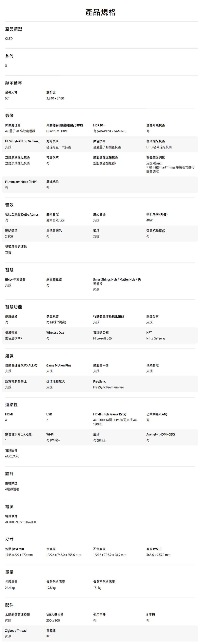Select the Anynet+ (HDMI-CEC) label
The width and height of the screenshot is (198, 644).
[x=160, y=434]
